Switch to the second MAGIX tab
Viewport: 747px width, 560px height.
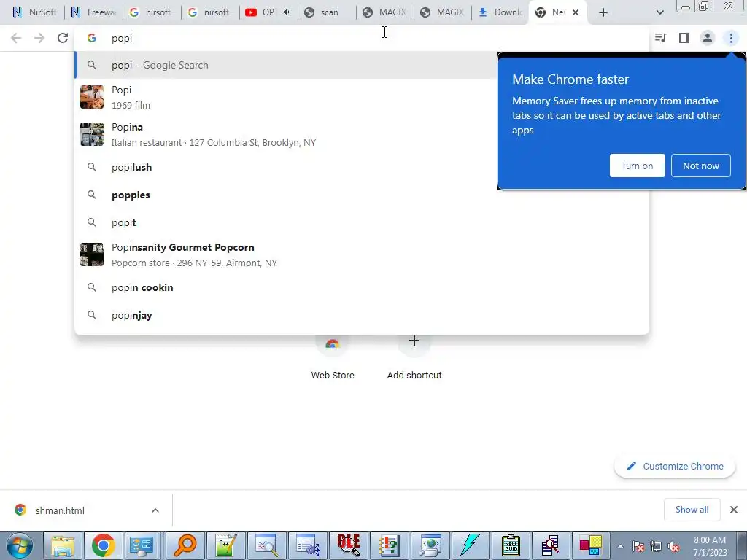(x=442, y=12)
